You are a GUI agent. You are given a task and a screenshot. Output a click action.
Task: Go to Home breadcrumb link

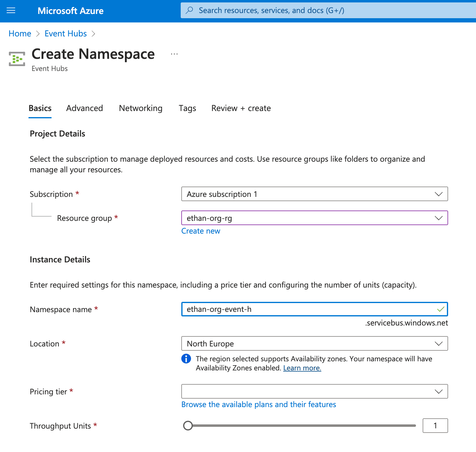point(20,34)
